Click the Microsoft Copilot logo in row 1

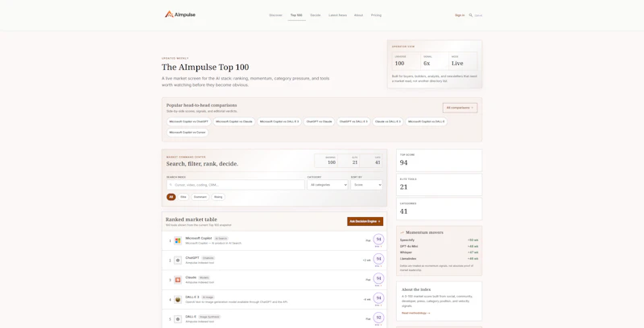click(178, 240)
